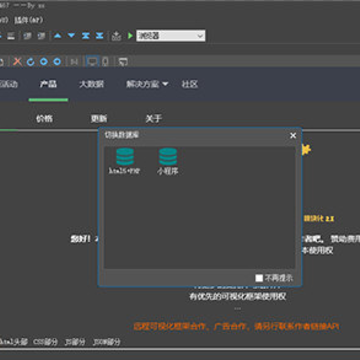The height and width of the screenshot is (360, 360).
Task: Click the yellow star icon behind dialog
Action: pyautogui.click(x=306, y=150)
